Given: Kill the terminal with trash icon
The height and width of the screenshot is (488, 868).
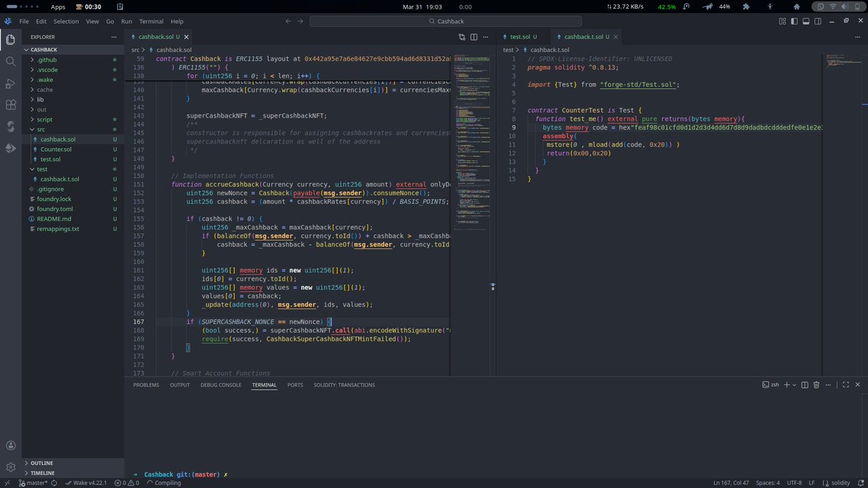Looking at the screenshot, I should pyautogui.click(x=817, y=385).
